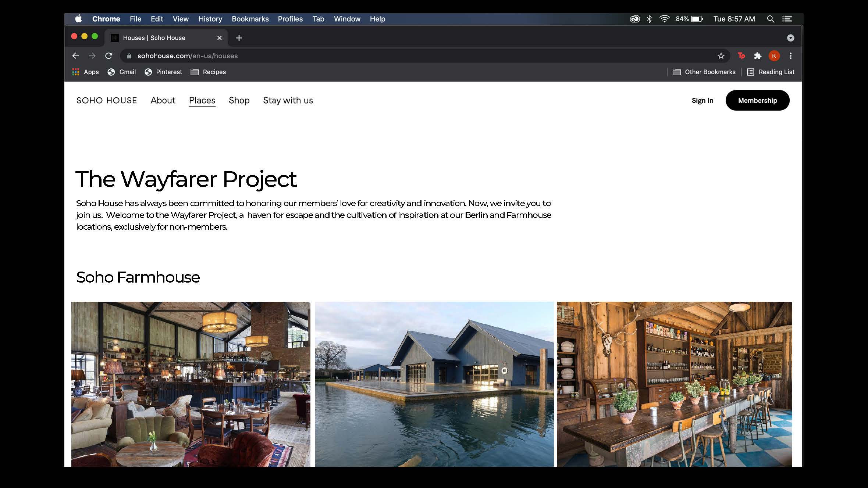The image size is (868, 488).
Task: Open the Bookmarks menu in menu bar
Action: click(x=250, y=19)
